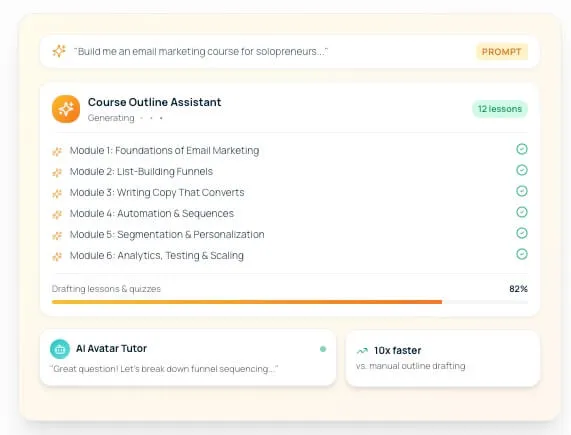Screen dimensions: 571x435
Task: Click the orange progress bar
Action: coord(247,302)
